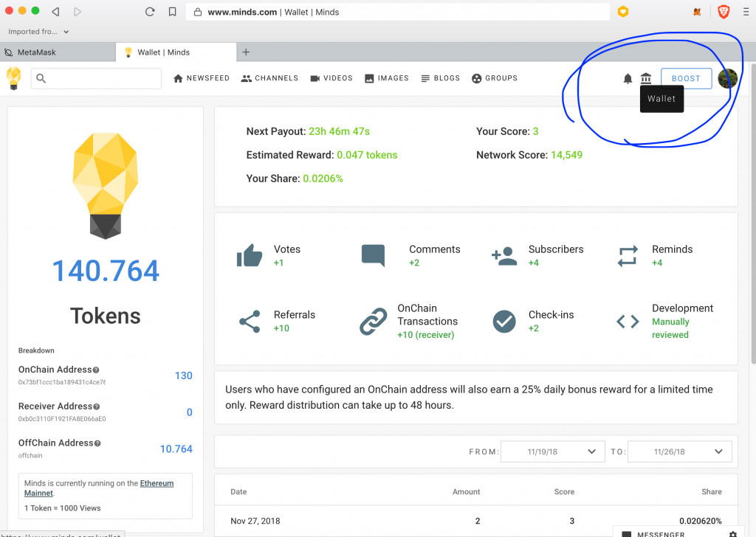Click OffChain balance 10.764
756x537 pixels.
coord(176,449)
